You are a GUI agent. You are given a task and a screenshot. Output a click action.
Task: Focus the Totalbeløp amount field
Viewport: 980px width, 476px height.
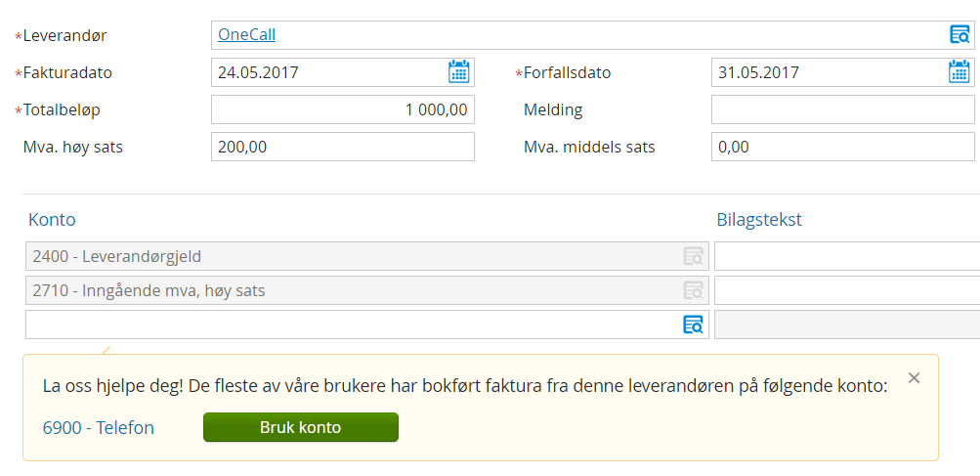342,109
